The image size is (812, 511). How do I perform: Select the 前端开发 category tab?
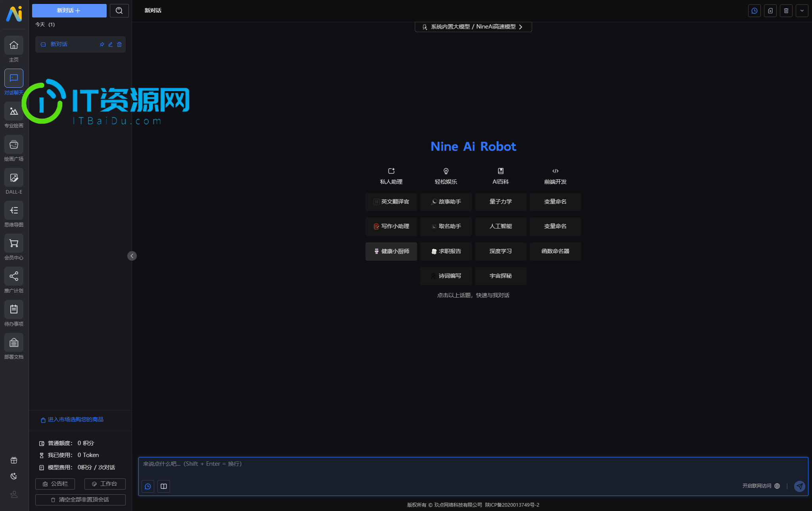point(555,176)
